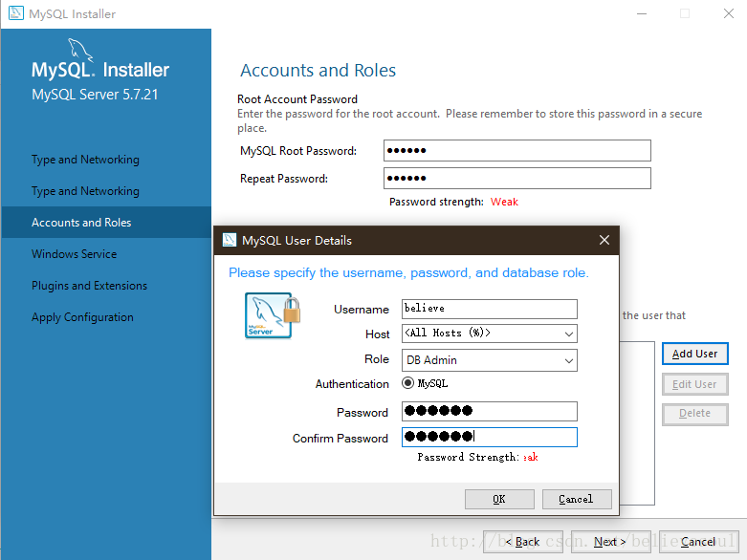Viewport: 747px width, 560px height.
Task: Select the Windows Service step
Action: 74,253
